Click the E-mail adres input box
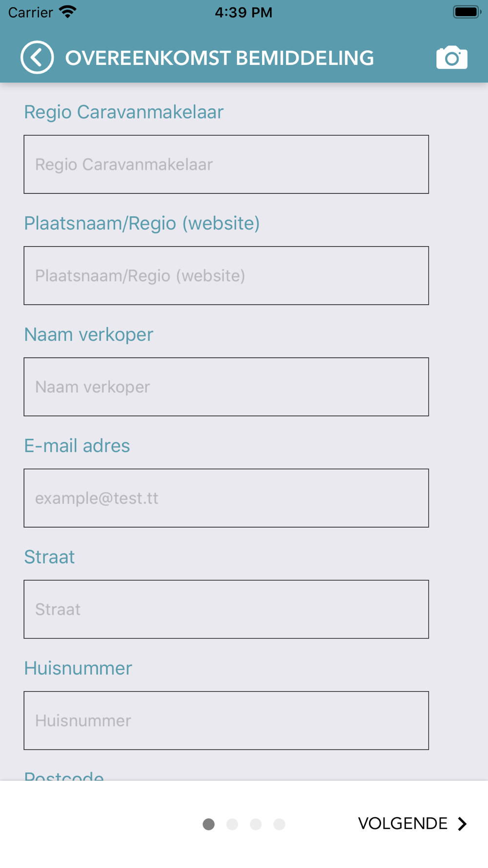488x868 pixels. tap(226, 498)
